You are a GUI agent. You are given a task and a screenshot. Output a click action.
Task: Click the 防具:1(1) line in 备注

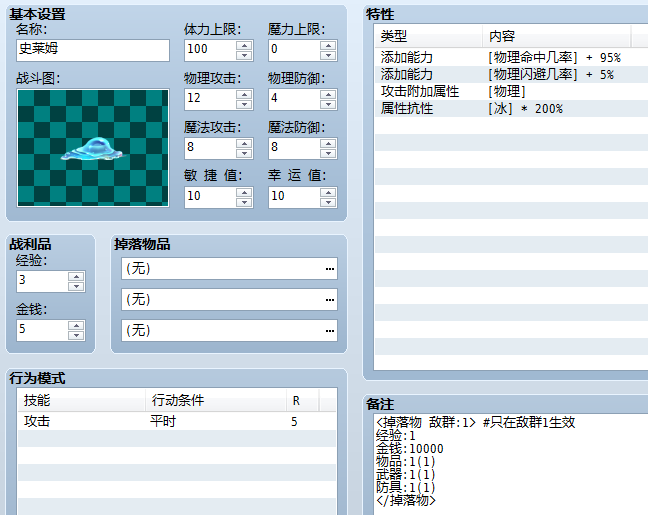405,488
